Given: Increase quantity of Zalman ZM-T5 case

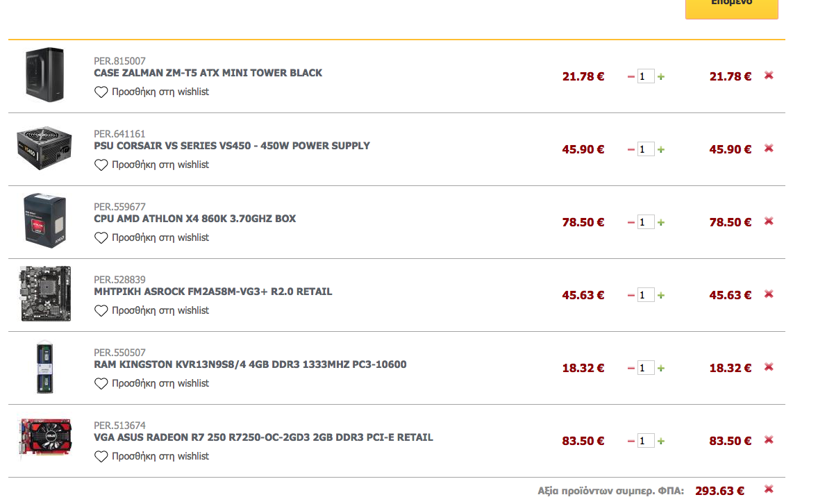Looking at the screenshot, I should (x=661, y=76).
